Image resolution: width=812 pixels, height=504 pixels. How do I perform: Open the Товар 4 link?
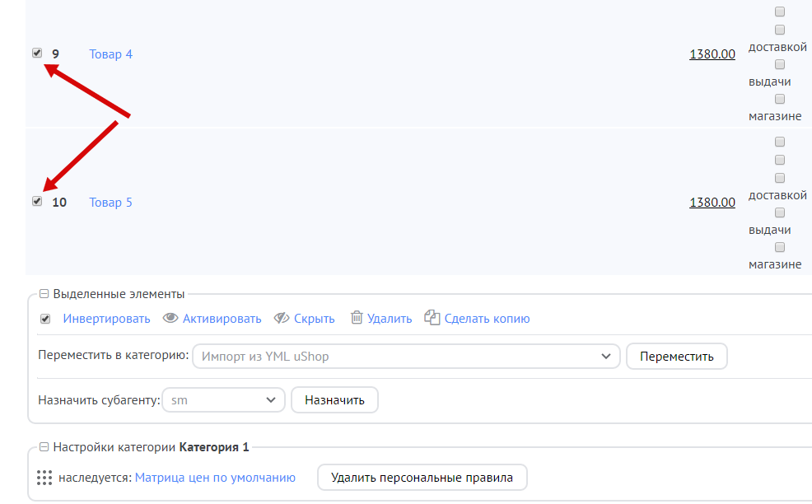110,54
